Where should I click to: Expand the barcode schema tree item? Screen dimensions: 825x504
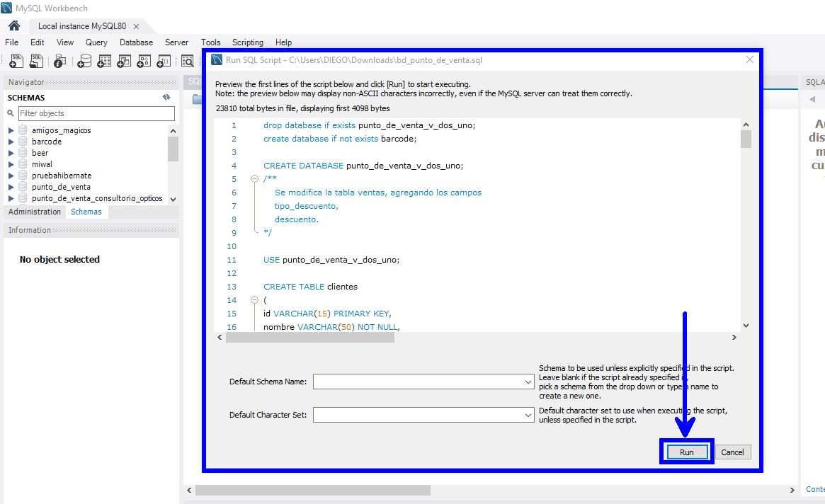click(x=10, y=141)
